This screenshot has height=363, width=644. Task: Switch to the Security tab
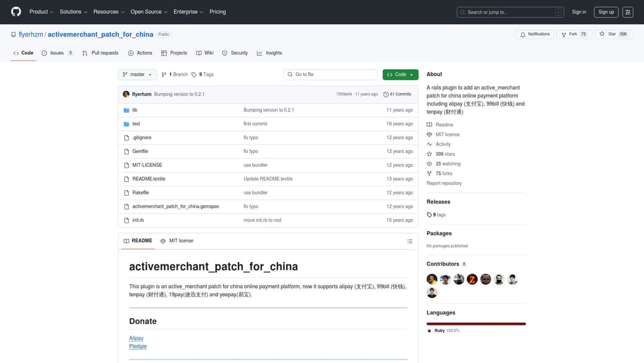(x=235, y=53)
